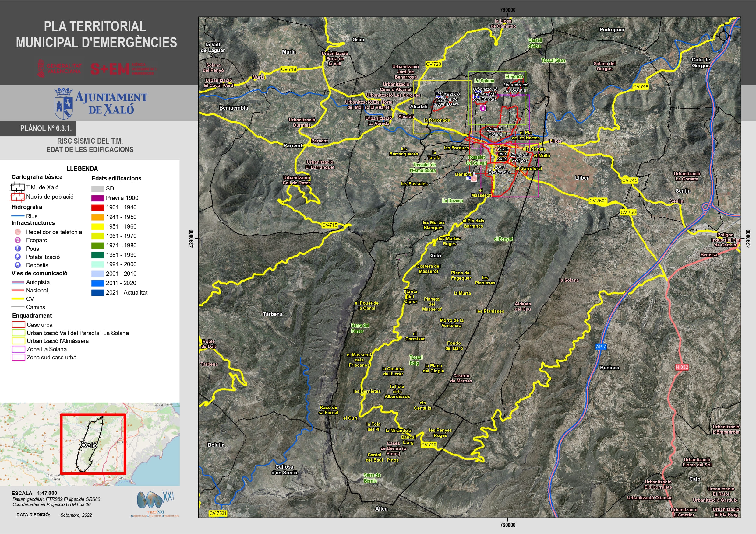Click the Repetidor de telefonia legend icon
The height and width of the screenshot is (534, 756).
pos(18,232)
